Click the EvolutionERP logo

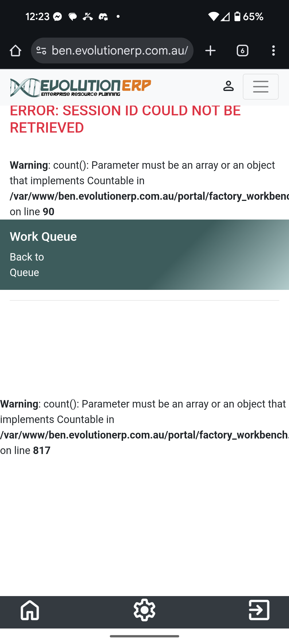81,87
